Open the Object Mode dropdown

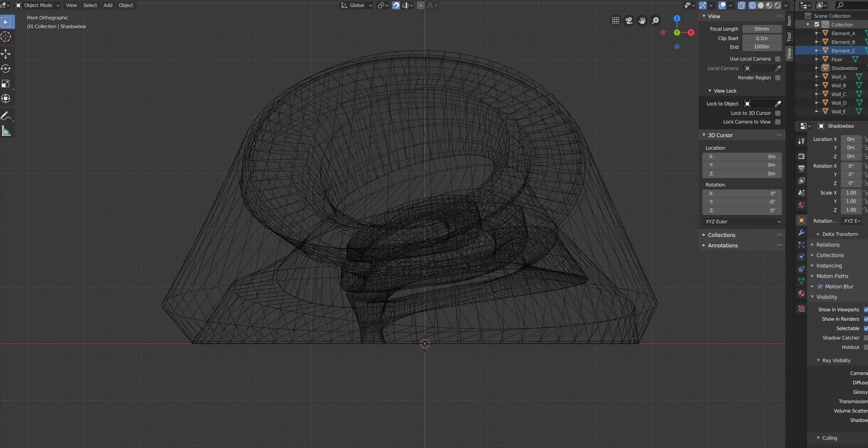point(38,5)
